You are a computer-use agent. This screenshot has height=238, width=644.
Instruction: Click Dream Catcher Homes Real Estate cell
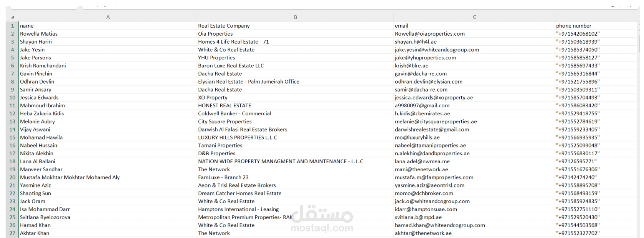[x=295, y=193]
